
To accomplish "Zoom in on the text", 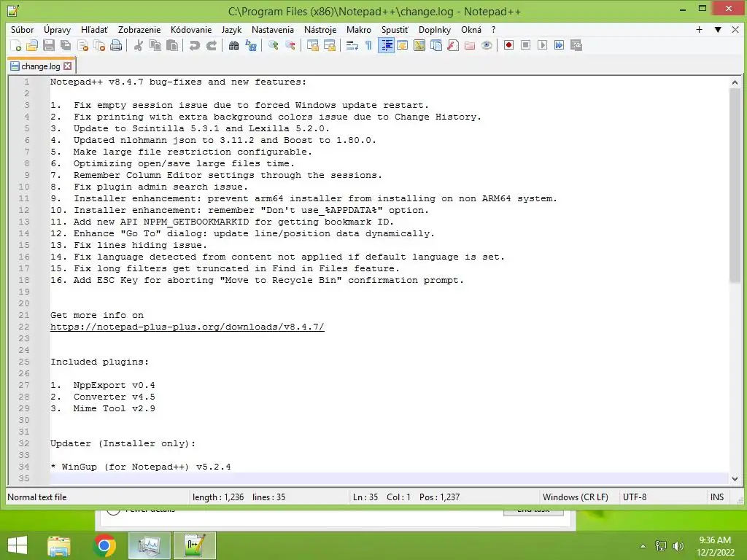I will tap(273, 45).
